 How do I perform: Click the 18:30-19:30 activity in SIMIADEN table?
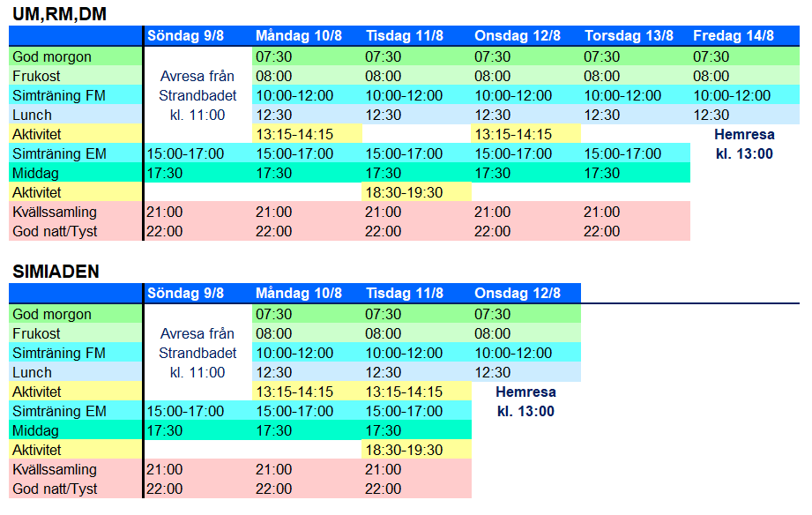[404, 451]
